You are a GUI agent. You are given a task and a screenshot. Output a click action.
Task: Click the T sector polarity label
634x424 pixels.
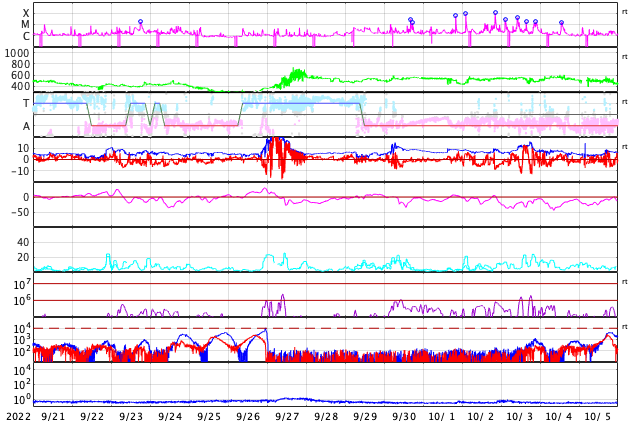pos(26,103)
